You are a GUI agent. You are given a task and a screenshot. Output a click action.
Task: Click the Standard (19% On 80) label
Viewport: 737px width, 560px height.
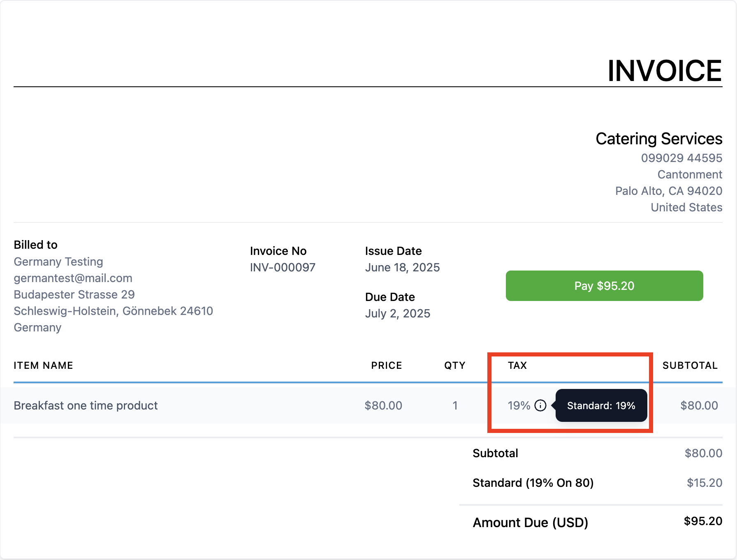point(533,483)
